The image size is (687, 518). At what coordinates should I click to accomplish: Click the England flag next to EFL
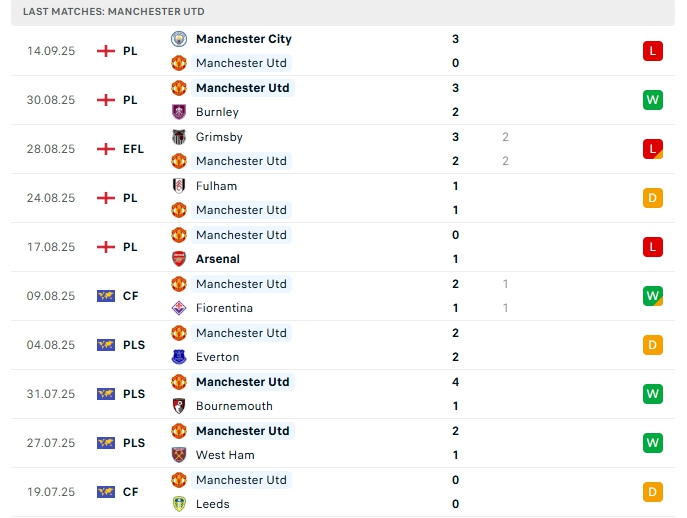click(x=106, y=149)
